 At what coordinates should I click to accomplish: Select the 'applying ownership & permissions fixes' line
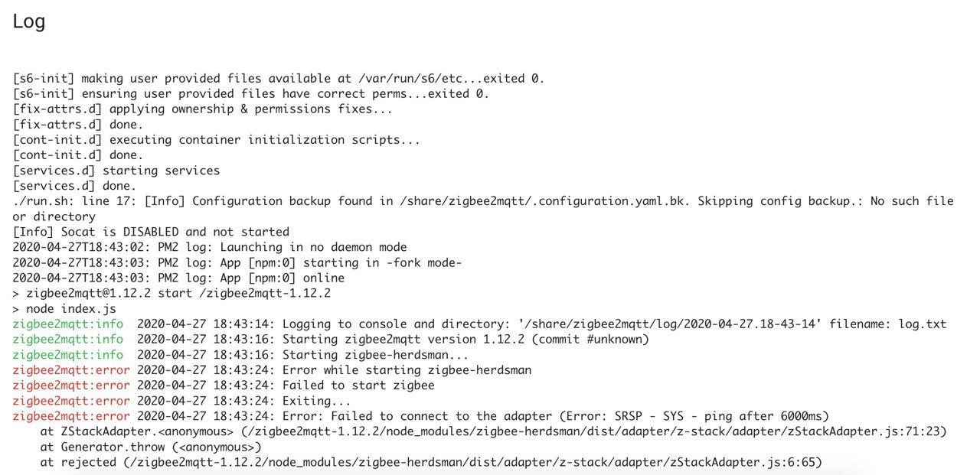(202, 109)
